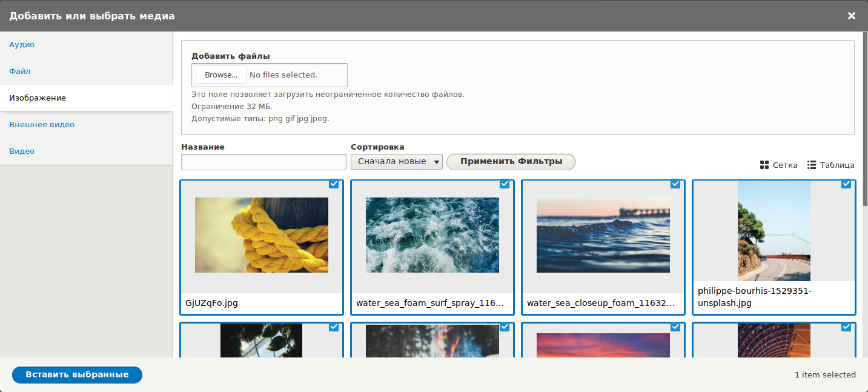Switch to grid view via Сетка icon
The height and width of the screenshot is (392, 868).
764,165
